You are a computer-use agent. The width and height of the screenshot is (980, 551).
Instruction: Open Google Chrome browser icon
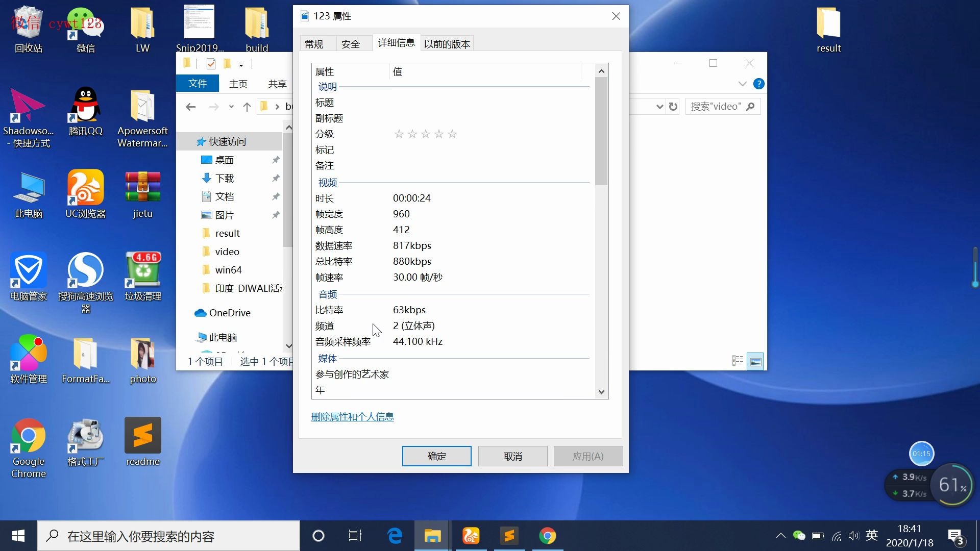(28, 436)
